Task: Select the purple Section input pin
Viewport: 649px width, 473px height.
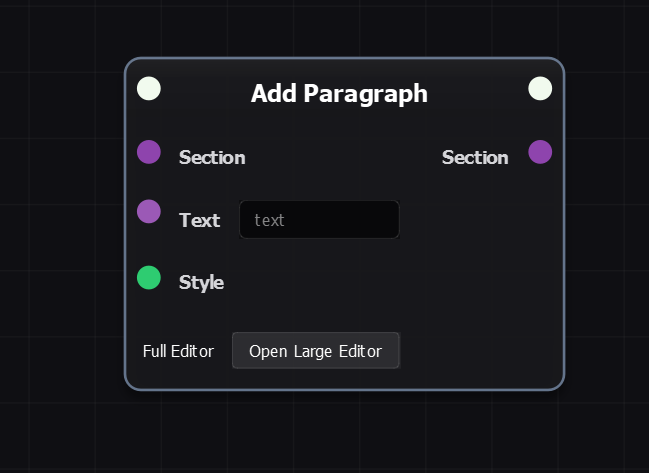Action: 149,152
